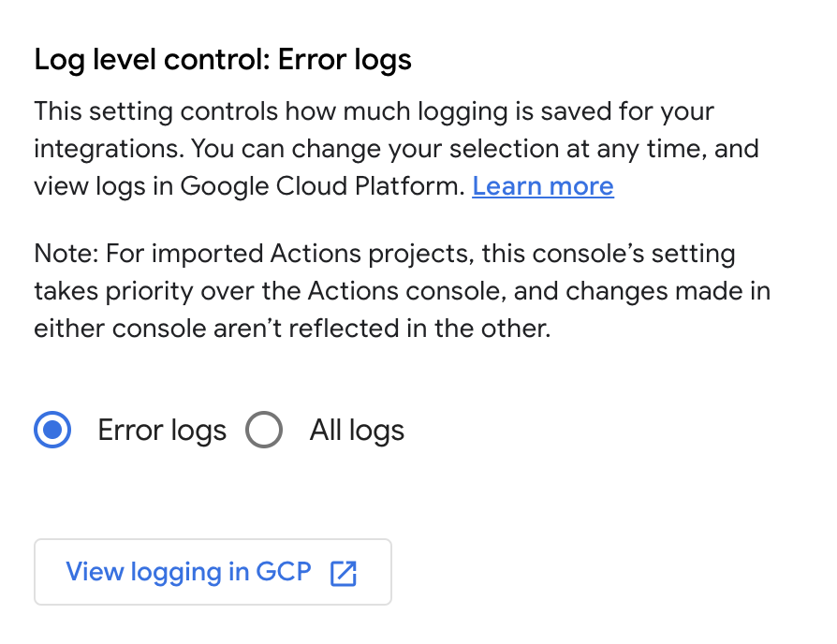Viewport: 837px width, 644px height.
Task: Click the underlined Learn more text
Action: pyautogui.click(x=543, y=185)
